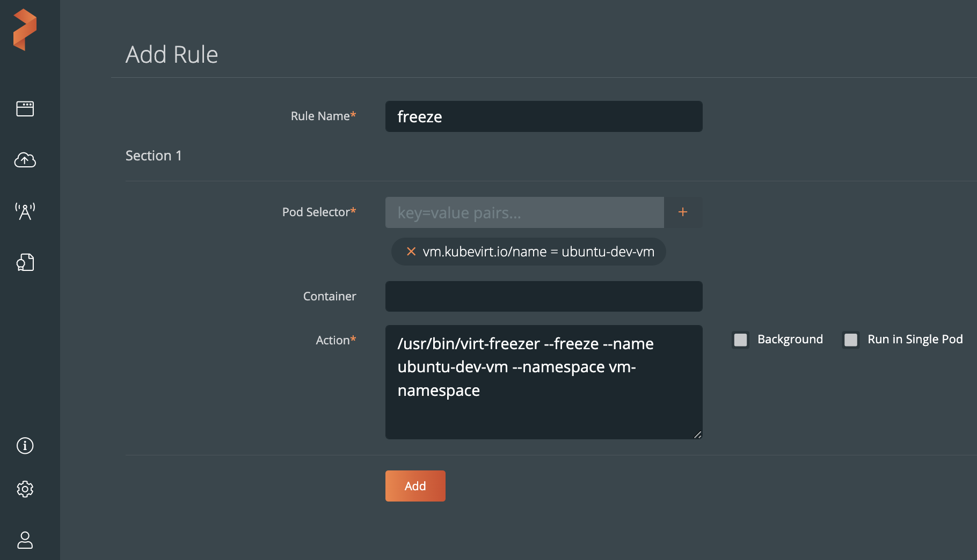Screen dimensions: 977x560
Task: Enable the Background checkbox
Action: point(740,340)
